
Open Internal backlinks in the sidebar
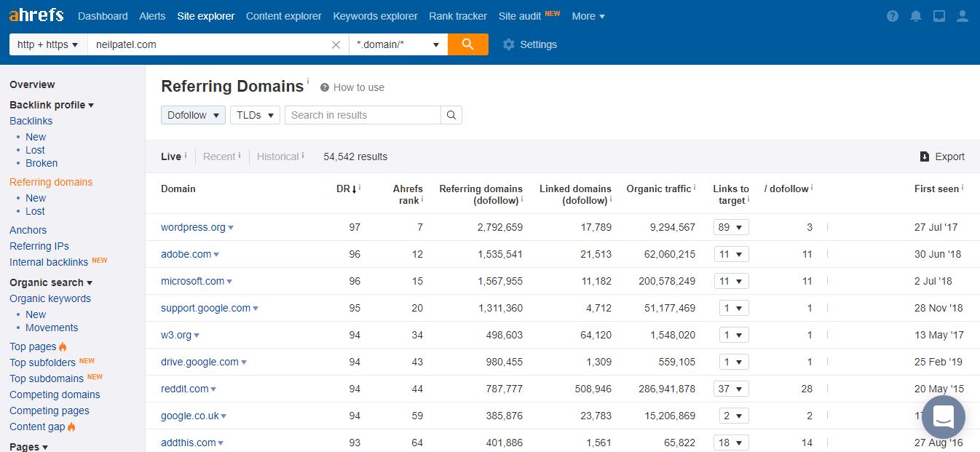(49, 262)
